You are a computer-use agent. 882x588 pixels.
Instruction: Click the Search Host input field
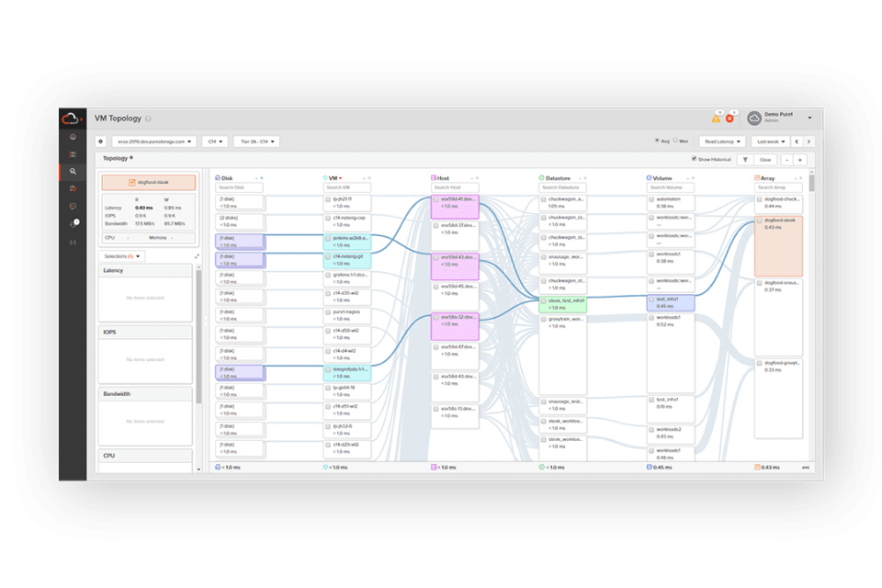pyautogui.click(x=457, y=187)
